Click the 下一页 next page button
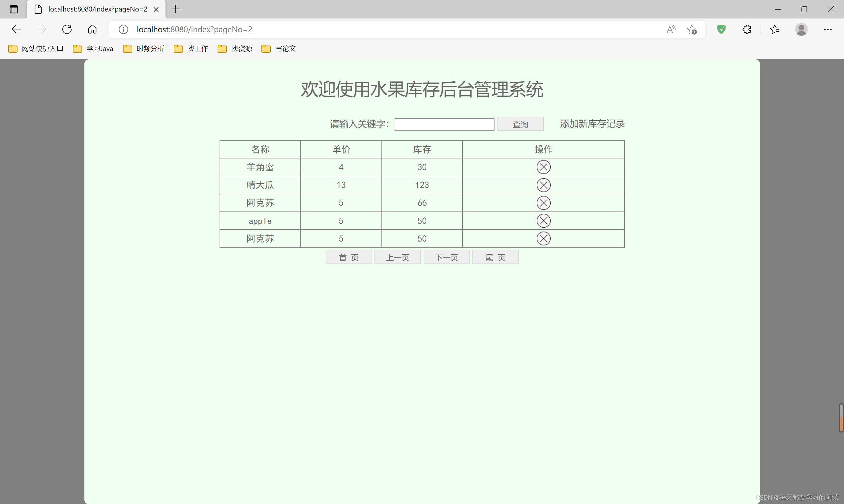Screen dimensions: 844x504 (x=446, y=257)
